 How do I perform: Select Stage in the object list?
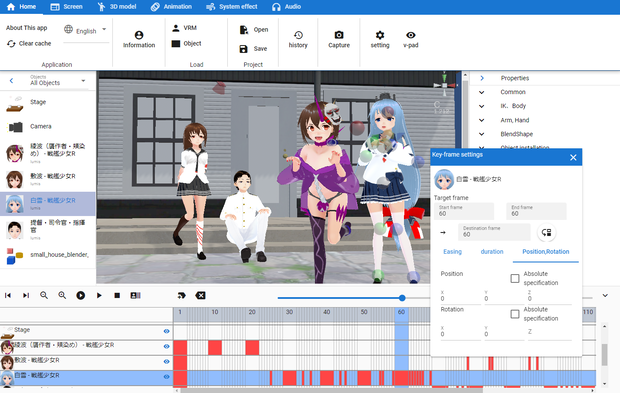tap(47, 102)
